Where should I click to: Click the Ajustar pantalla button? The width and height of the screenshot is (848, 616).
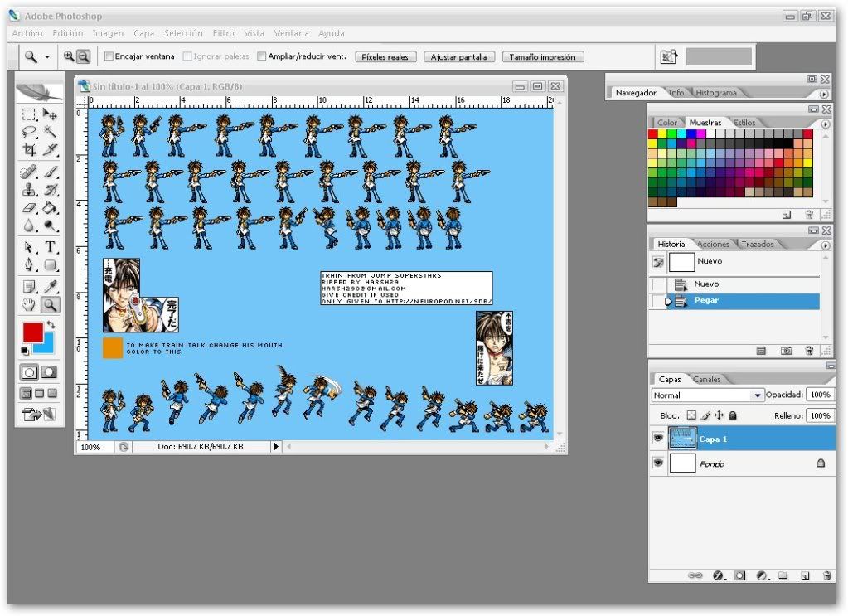click(458, 56)
